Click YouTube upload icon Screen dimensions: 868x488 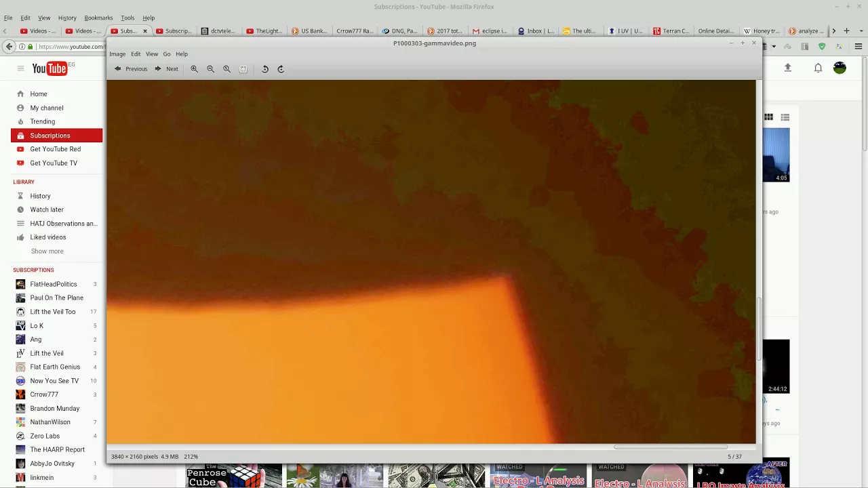coord(787,68)
